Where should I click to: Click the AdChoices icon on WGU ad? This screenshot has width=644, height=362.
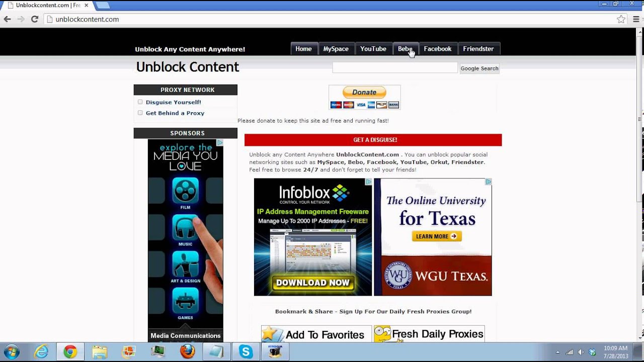(x=489, y=182)
